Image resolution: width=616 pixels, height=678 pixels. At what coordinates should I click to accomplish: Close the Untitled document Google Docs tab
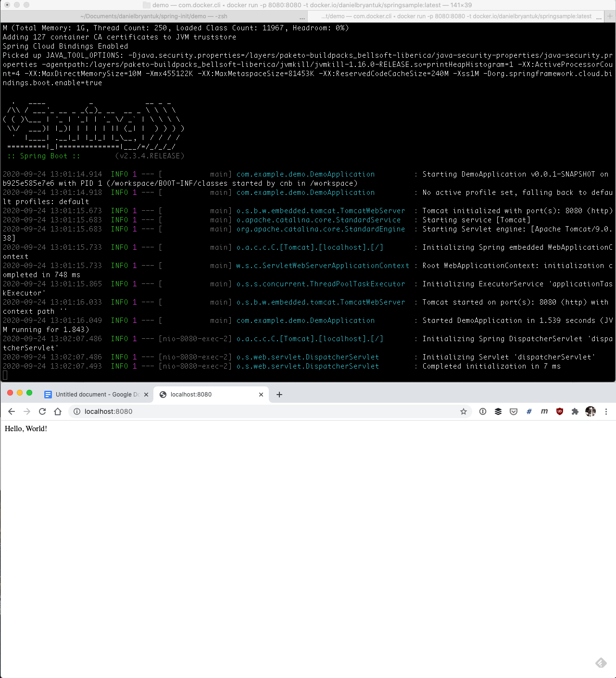click(x=146, y=395)
